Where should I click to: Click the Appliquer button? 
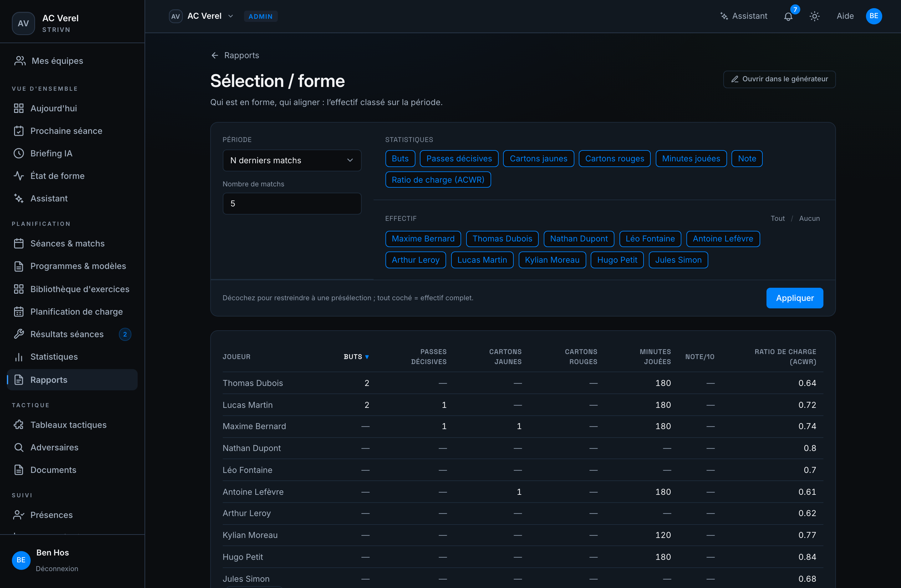[795, 298]
